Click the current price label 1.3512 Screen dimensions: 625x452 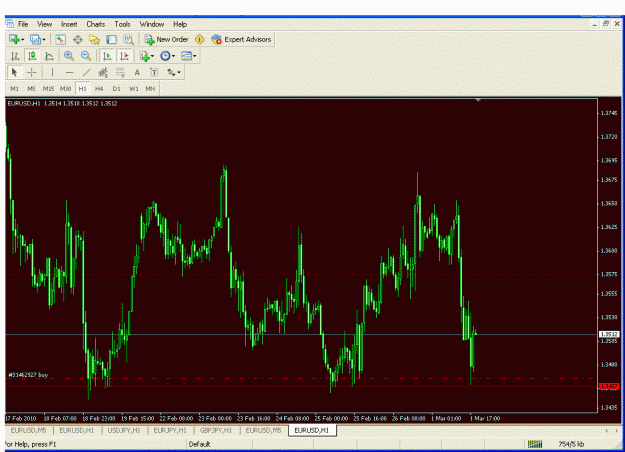609,334
